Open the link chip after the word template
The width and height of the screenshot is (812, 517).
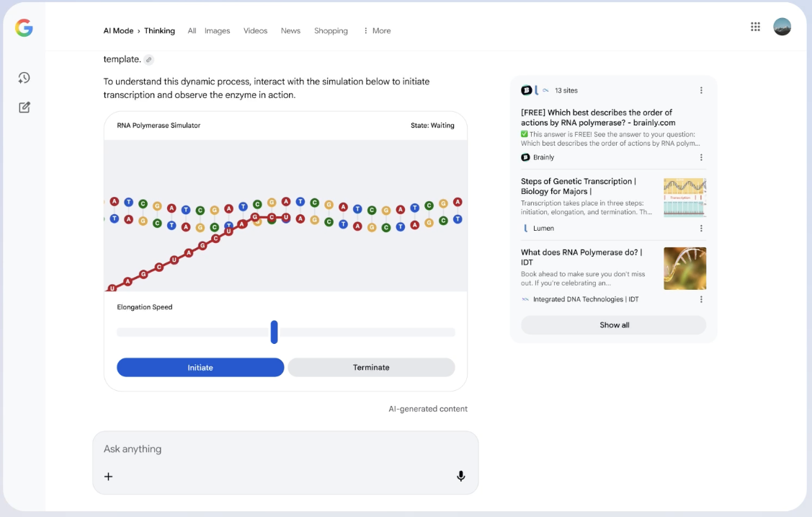[x=149, y=59]
